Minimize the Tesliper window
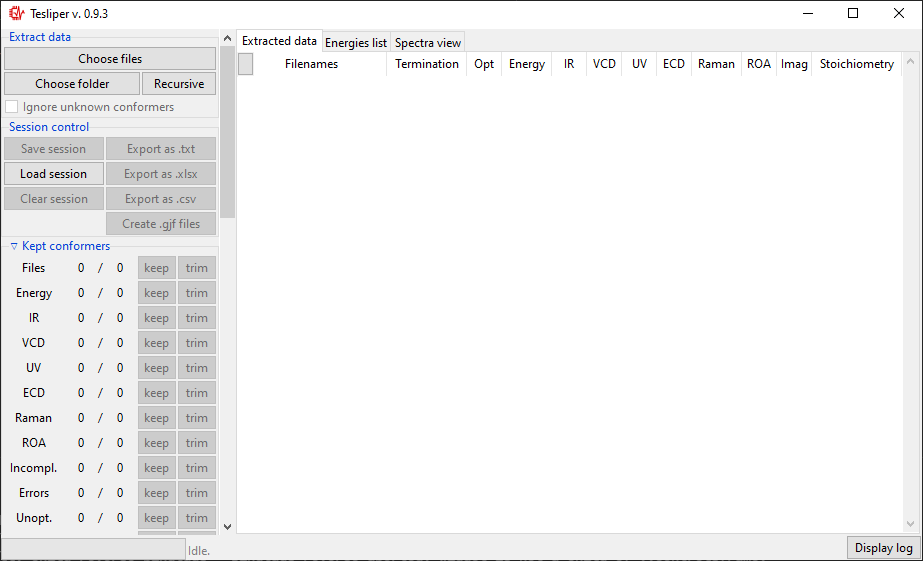This screenshot has height=561, width=923. (x=808, y=13)
